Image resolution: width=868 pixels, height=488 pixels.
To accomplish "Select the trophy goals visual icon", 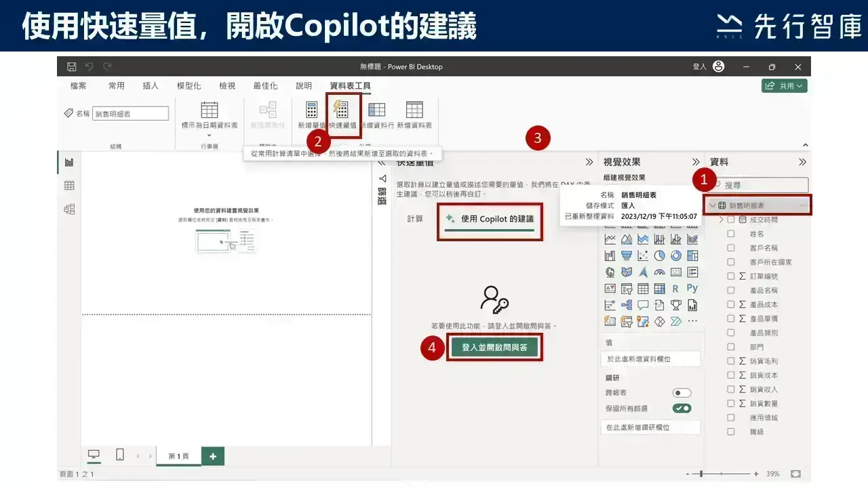I will [x=676, y=305].
